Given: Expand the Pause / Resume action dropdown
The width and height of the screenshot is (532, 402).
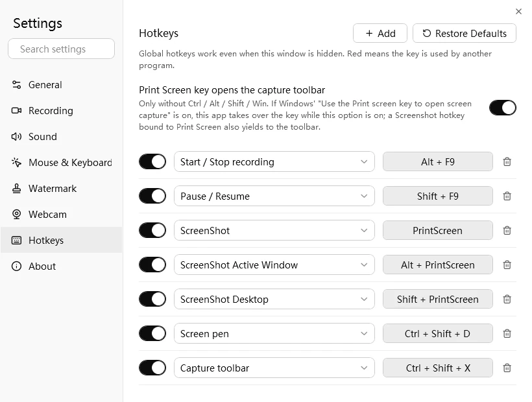Looking at the screenshot, I should click(x=274, y=196).
